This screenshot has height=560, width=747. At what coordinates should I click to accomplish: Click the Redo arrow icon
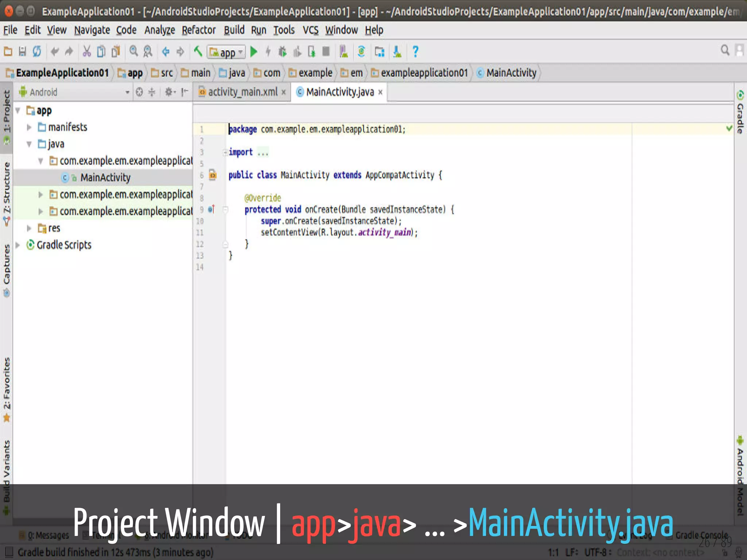[69, 51]
